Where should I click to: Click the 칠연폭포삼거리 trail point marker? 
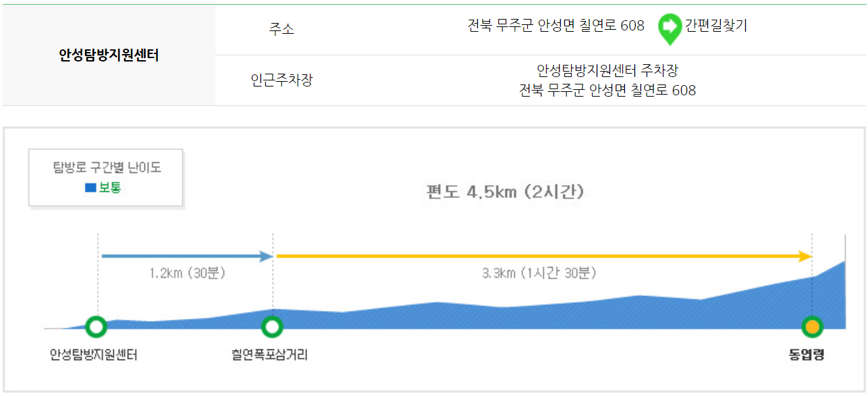(272, 327)
